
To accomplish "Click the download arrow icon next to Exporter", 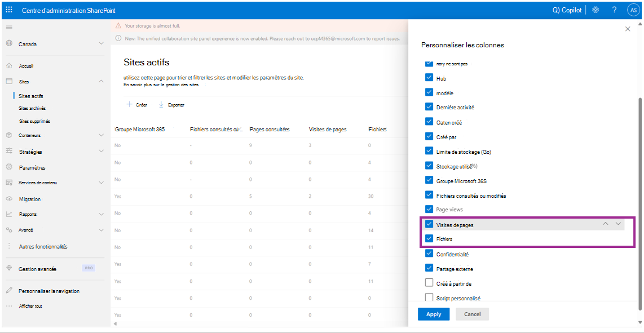I will click(161, 104).
